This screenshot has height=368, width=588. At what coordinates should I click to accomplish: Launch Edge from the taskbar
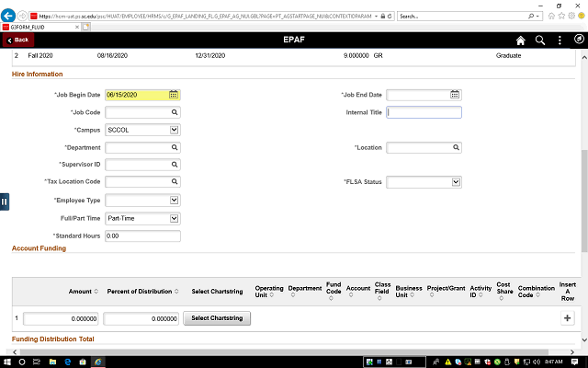67,362
